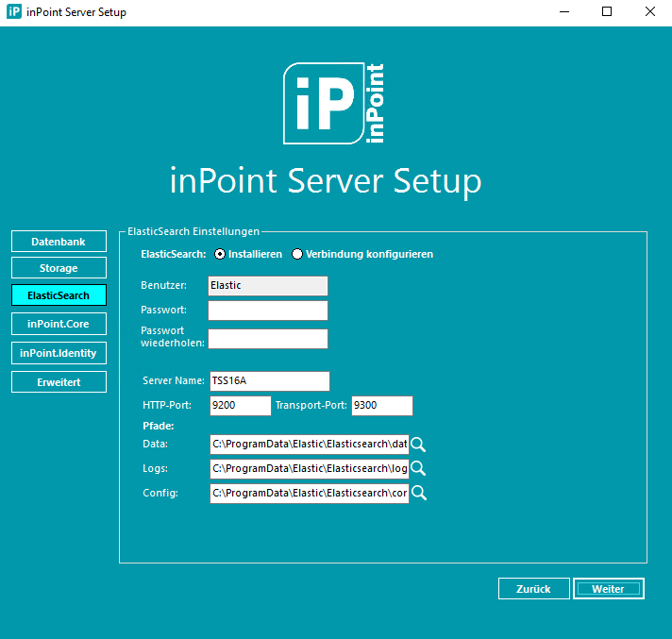Continue with the Weiter button

[x=609, y=589]
